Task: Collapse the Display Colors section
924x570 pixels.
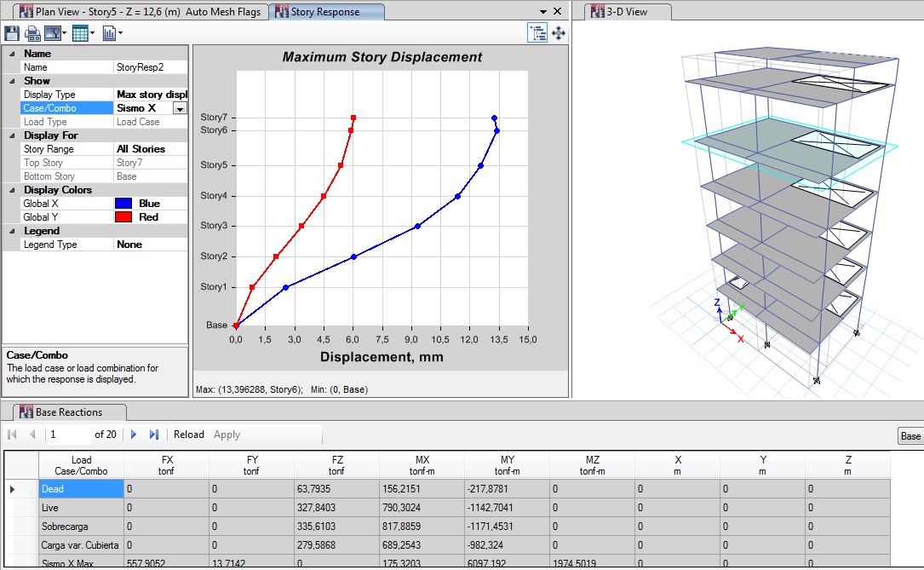Action: coord(12,190)
